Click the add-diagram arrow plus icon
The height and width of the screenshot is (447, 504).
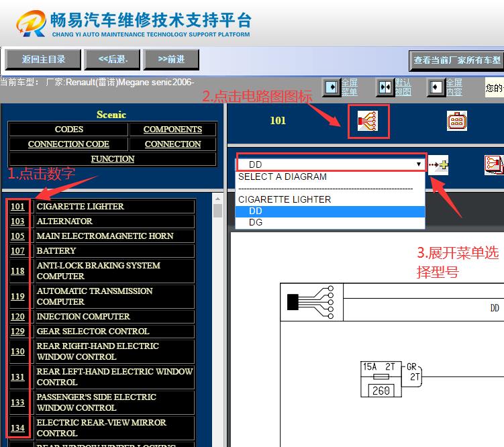(x=438, y=165)
